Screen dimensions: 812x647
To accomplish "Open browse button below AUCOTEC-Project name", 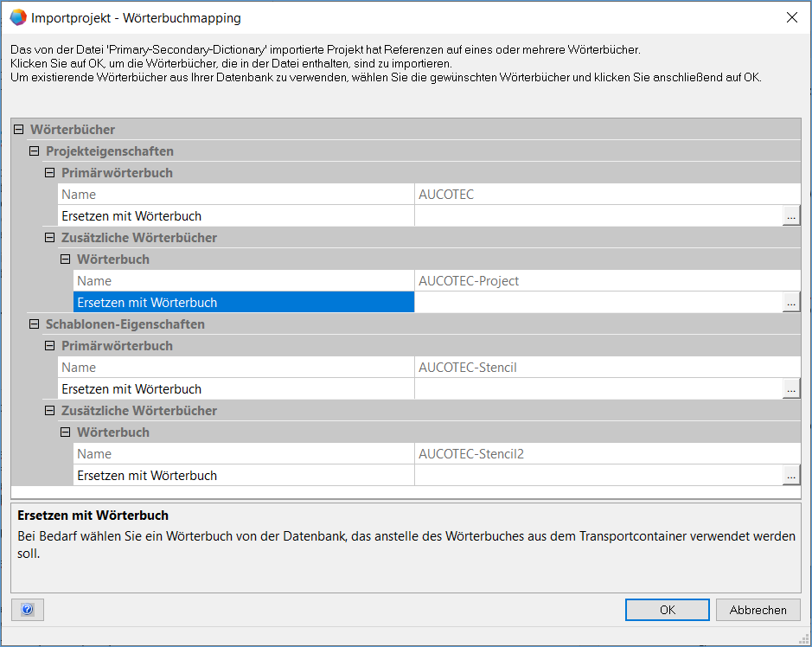I will 790,303.
